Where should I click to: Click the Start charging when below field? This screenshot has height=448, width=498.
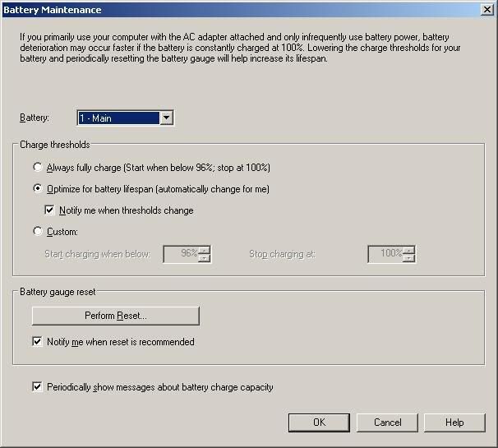click(x=181, y=254)
